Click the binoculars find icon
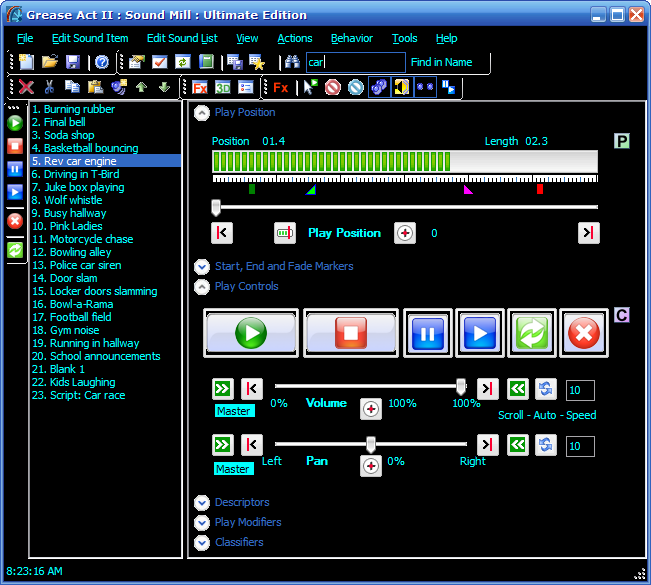Screen dimensions: 651x585 pyautogui.click(x=292, y=62)
